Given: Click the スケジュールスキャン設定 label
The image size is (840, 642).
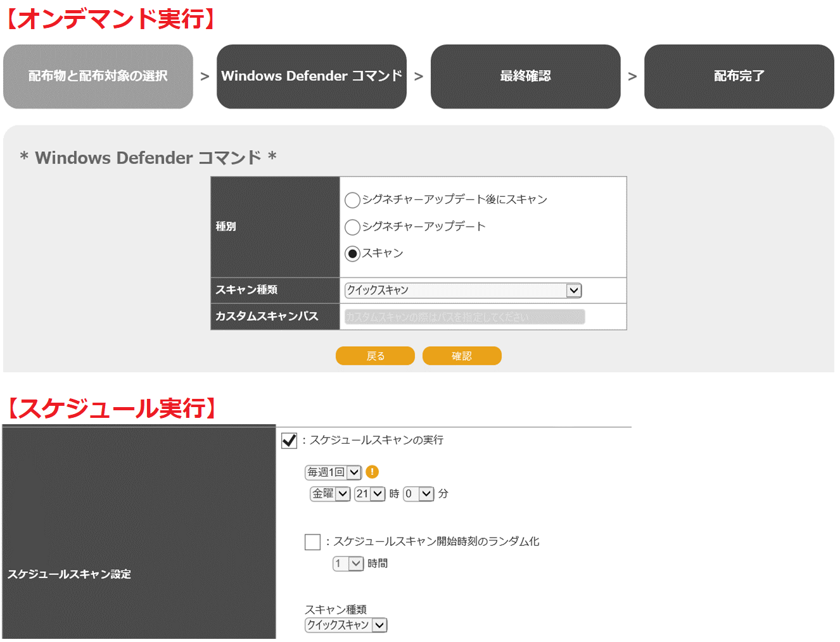Looking at the screenshot, I should [x=69, y=574].
